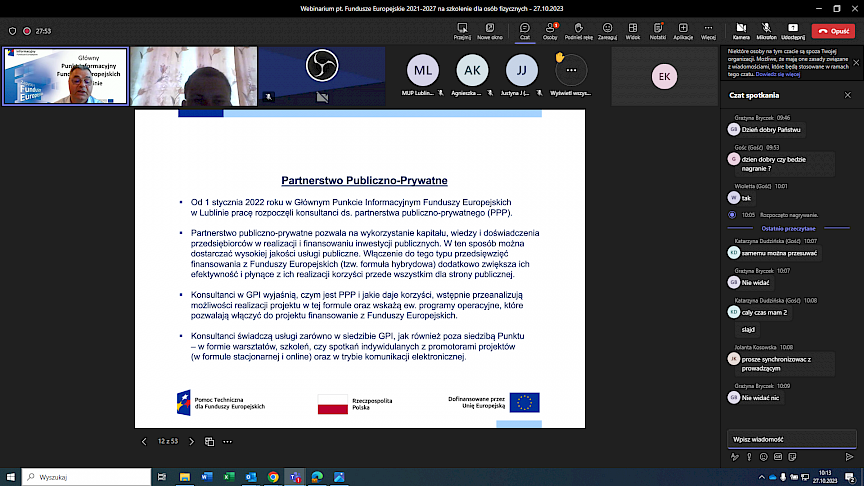The width and height of the screenshot is (864, 486).
Task: Open the message format icon
Action: click(735, 457)
